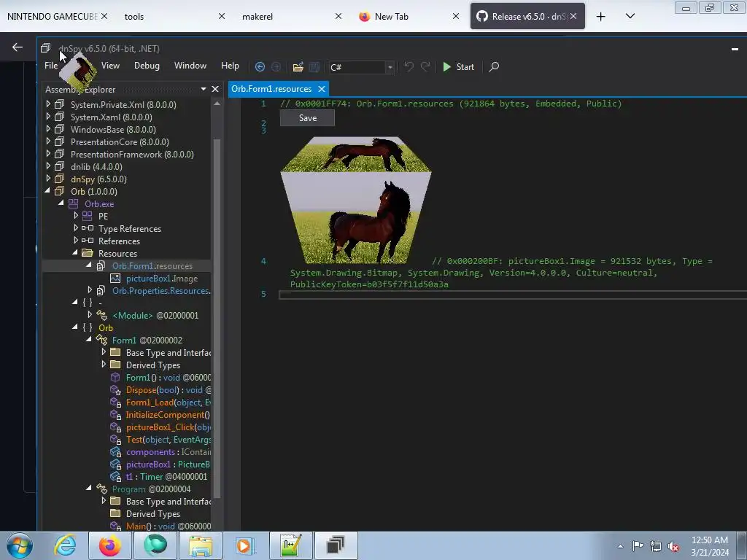Click the Undo toolbar icon
This screenshot has height=560, width=747.
pyautogui.click(x=409, y=66)
